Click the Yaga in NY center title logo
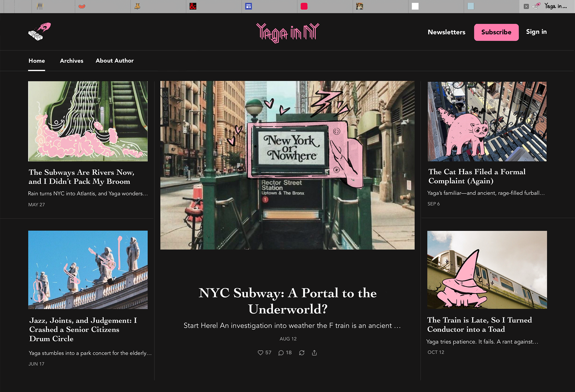This screenshot has height=392, width=575. pyautogui.click(x=287, y=32)
